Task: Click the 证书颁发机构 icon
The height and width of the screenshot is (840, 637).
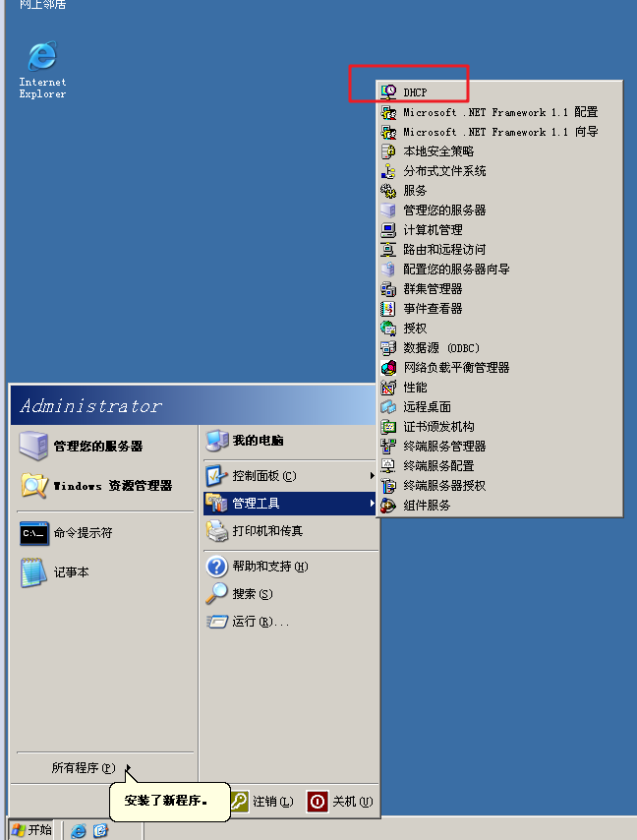Action: click(388, 427)
